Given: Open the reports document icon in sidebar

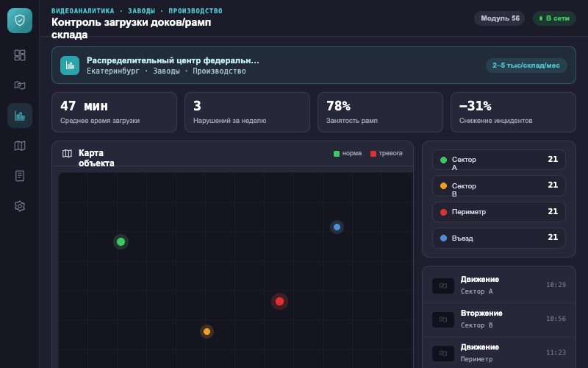Looking at the screenshot, I should [20, 176].
